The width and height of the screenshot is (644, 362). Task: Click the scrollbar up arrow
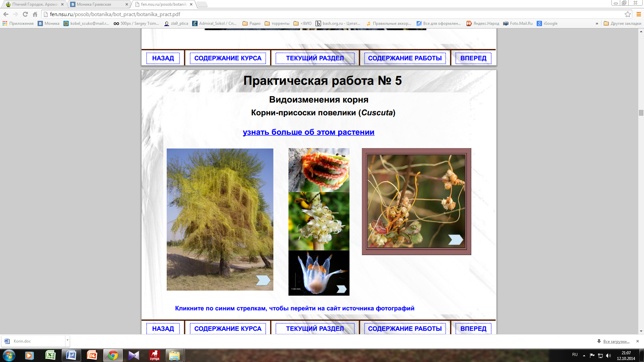pos(641,32)
